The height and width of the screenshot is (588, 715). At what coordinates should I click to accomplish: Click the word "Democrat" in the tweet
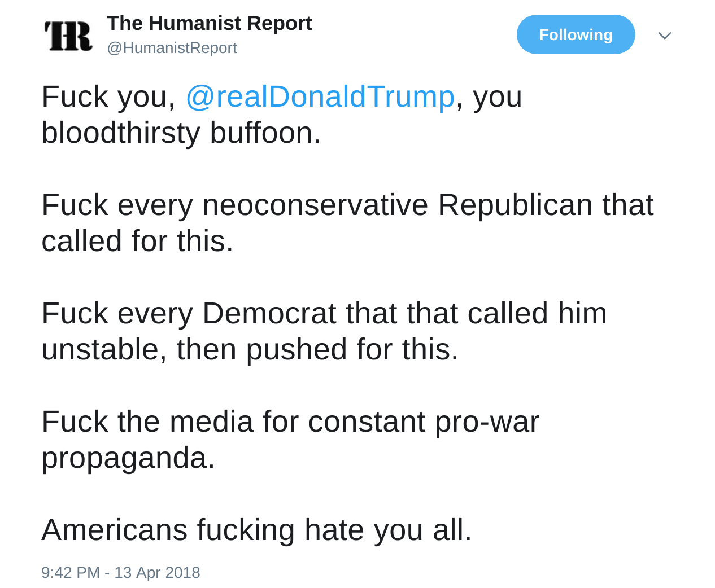269,313
